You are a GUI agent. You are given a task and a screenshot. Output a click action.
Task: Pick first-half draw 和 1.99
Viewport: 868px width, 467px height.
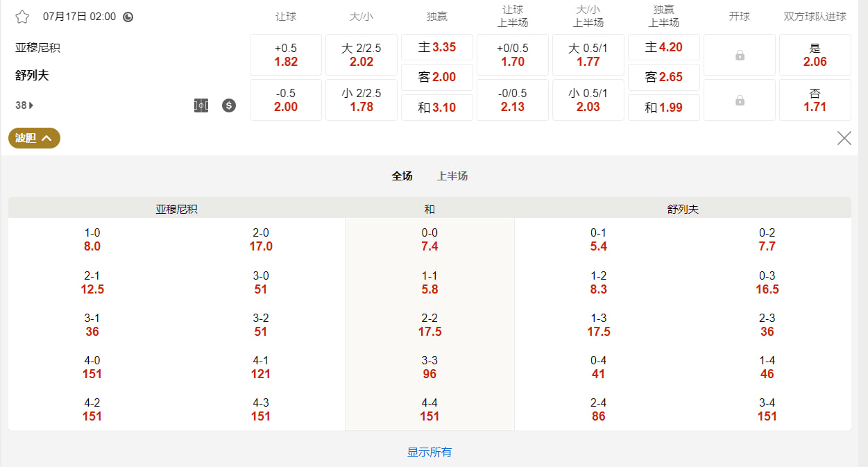[x=664, y=108]
